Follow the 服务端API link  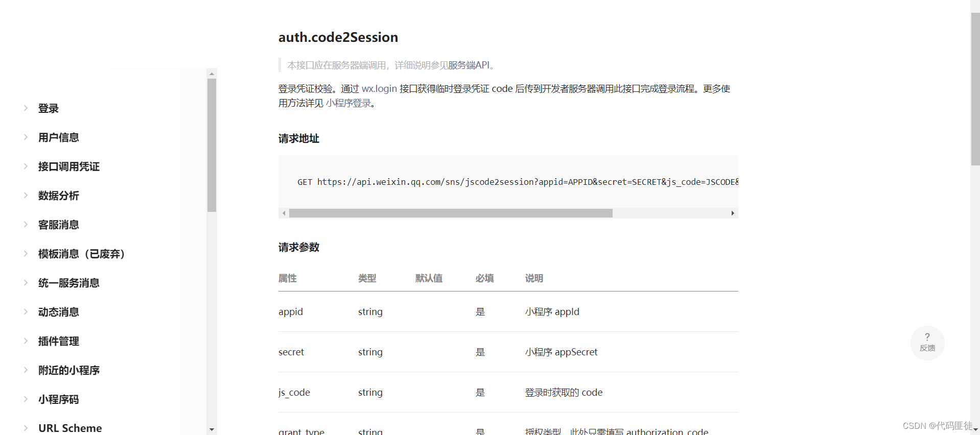tap(469, 65)
